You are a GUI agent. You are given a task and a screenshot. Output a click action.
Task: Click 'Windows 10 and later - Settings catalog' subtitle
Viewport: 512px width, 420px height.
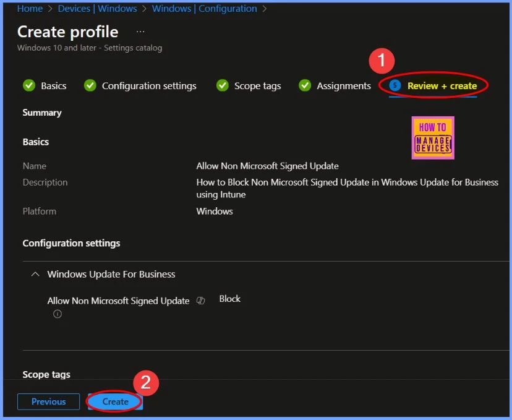(90, 48)
